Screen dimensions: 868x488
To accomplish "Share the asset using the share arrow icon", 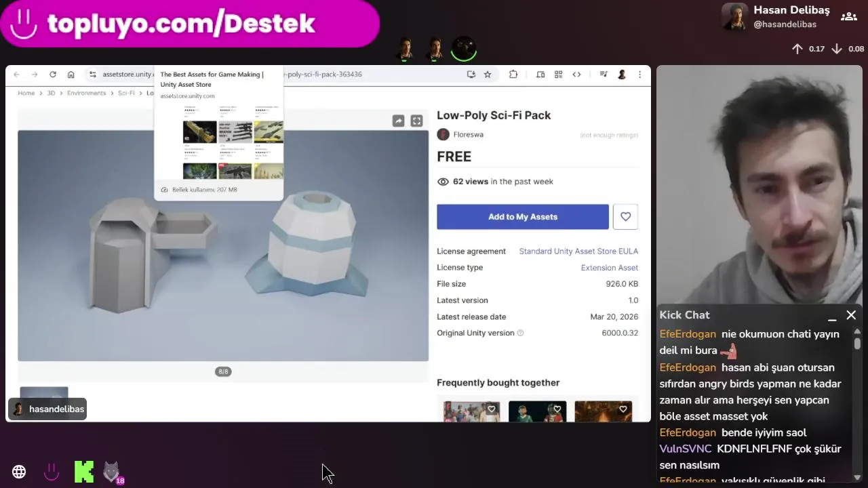I will point(398,121).
